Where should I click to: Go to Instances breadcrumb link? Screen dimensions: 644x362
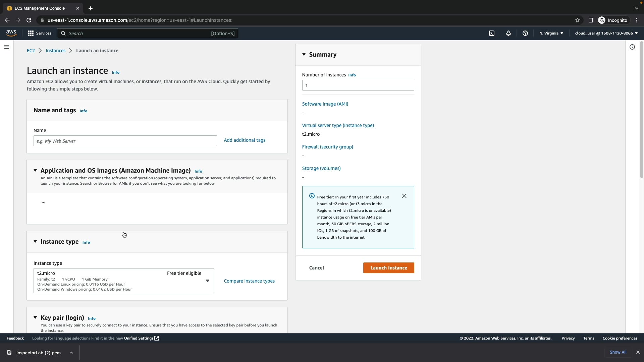(55, 51)
